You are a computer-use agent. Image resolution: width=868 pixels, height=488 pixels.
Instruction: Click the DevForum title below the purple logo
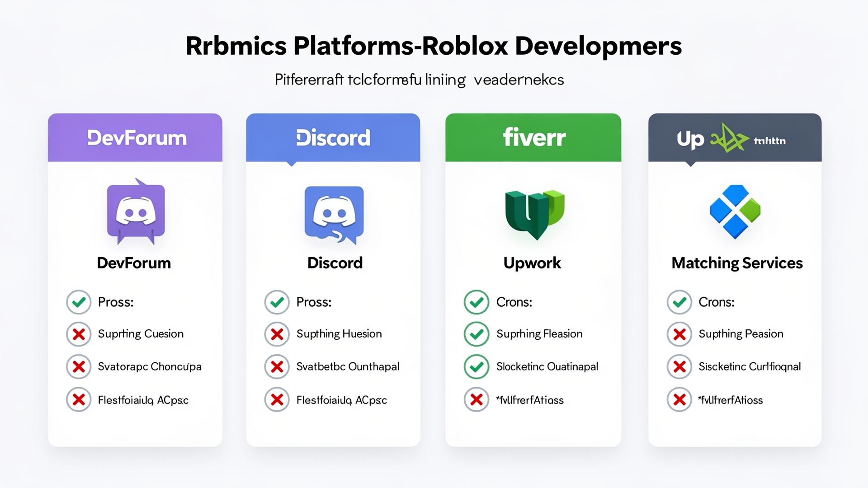coord(134,263)
